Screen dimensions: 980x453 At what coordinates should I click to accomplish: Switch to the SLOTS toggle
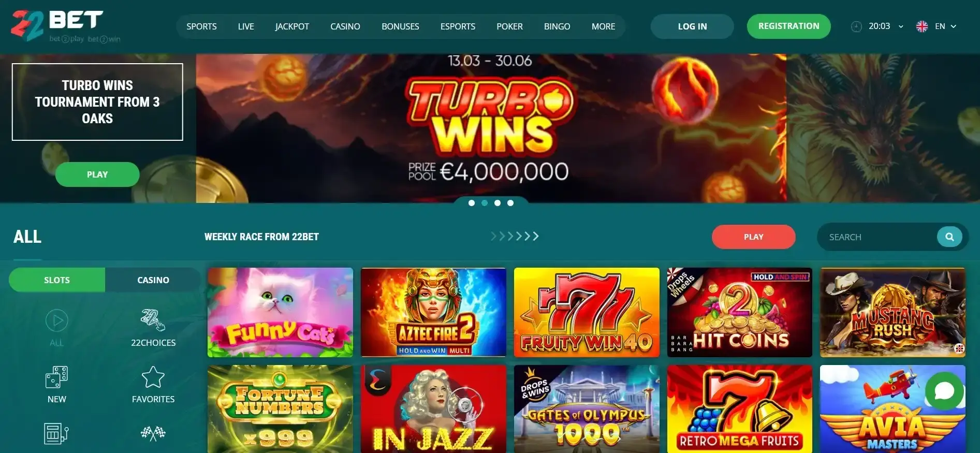pyautogui.click(x=57, y=280)
